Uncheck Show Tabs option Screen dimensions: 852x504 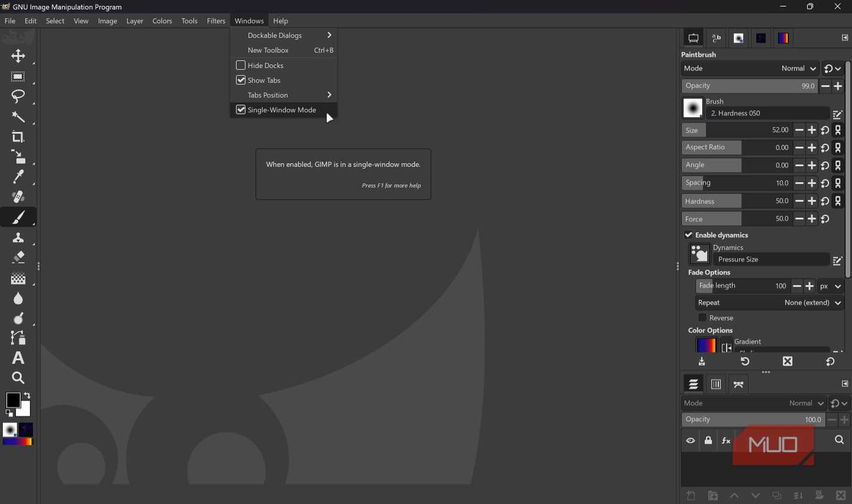point(241,80)
